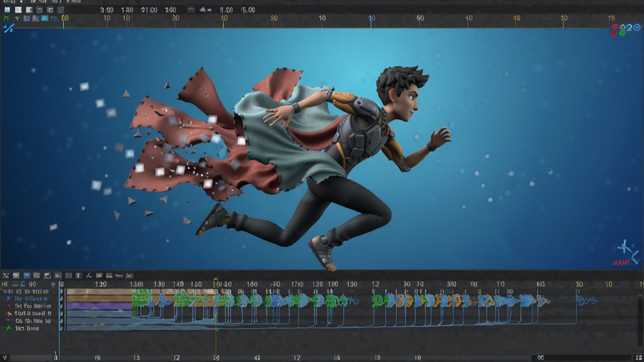Click the isolated blue keyframe cluster ending the timeline
644x362 pixels.
pyautogui.click(x=586, y=301)
